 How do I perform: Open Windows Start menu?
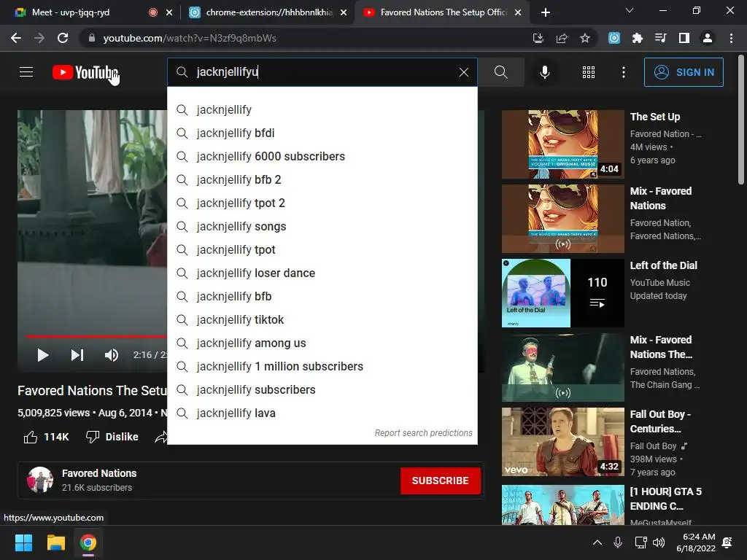click(23, 542)
